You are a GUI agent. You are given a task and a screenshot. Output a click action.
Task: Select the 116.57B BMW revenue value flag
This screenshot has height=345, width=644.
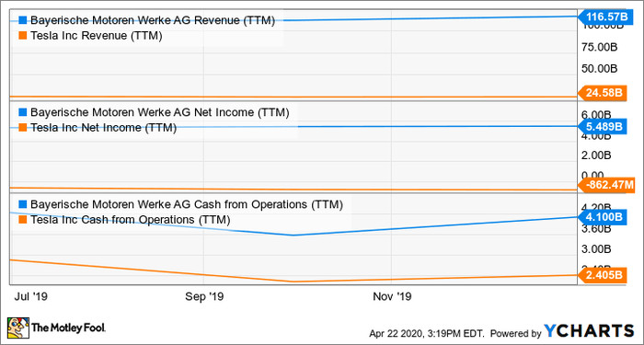[x=602, y=17]
